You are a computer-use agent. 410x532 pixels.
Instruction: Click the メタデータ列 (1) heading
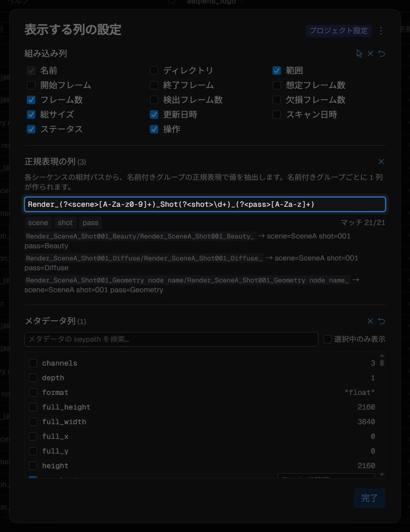(x=55, y=321)
